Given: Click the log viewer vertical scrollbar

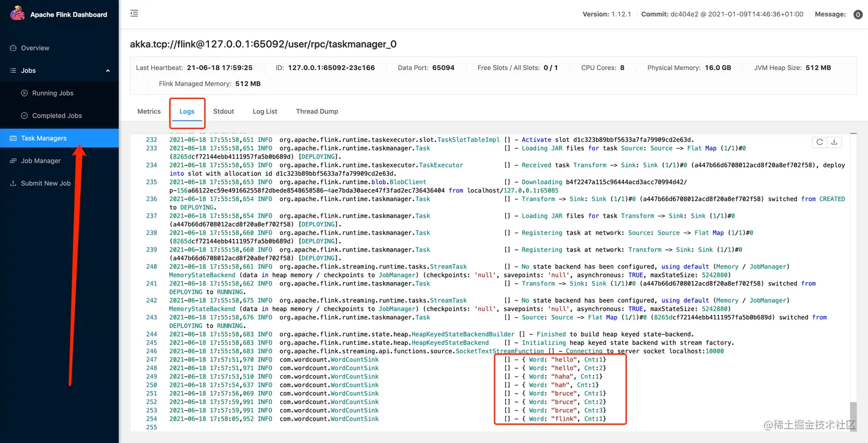Looking at the screenshot, I should click(x=853, y=415).
